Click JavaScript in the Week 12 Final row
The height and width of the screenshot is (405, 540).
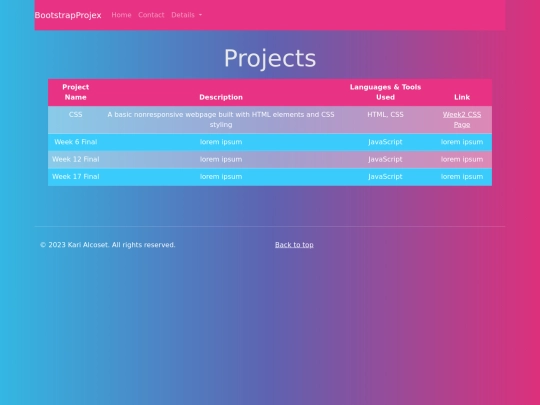click(385, 159)
